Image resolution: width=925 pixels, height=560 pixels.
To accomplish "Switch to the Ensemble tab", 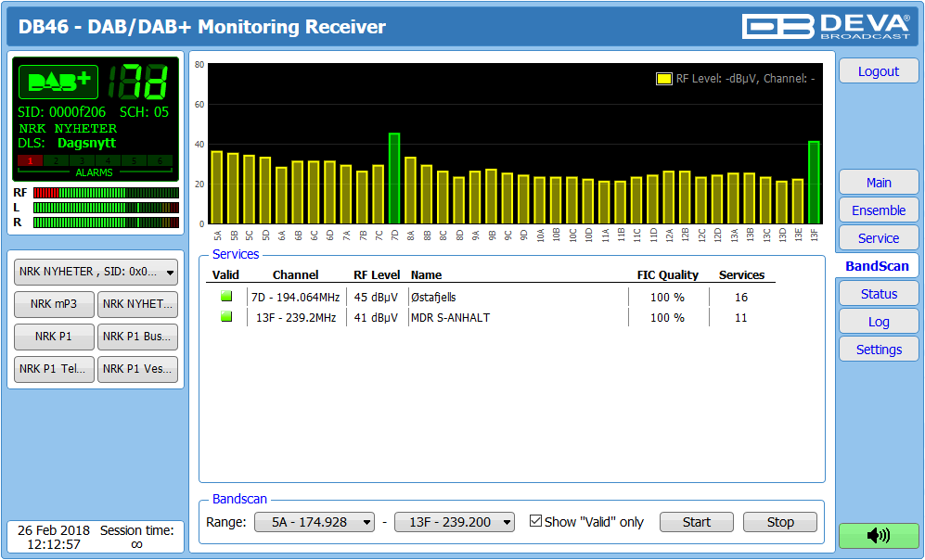I will pos(878,210).
